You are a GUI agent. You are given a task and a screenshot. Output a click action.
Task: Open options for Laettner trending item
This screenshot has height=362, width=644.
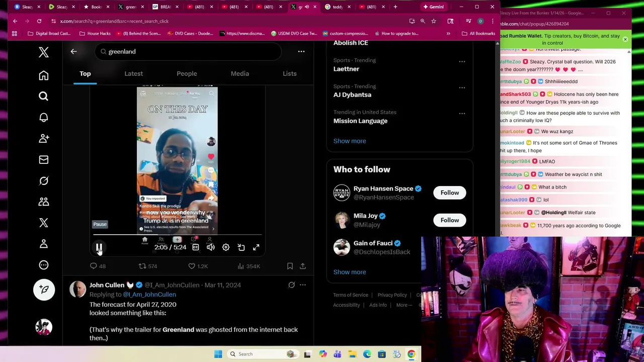[462, 61]
